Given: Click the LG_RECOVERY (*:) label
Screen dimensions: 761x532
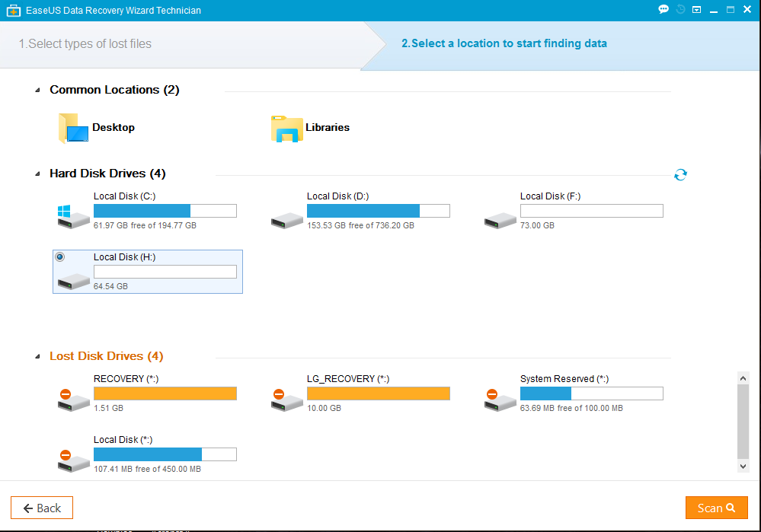Looking at the screenshot, I should [348, 379].
